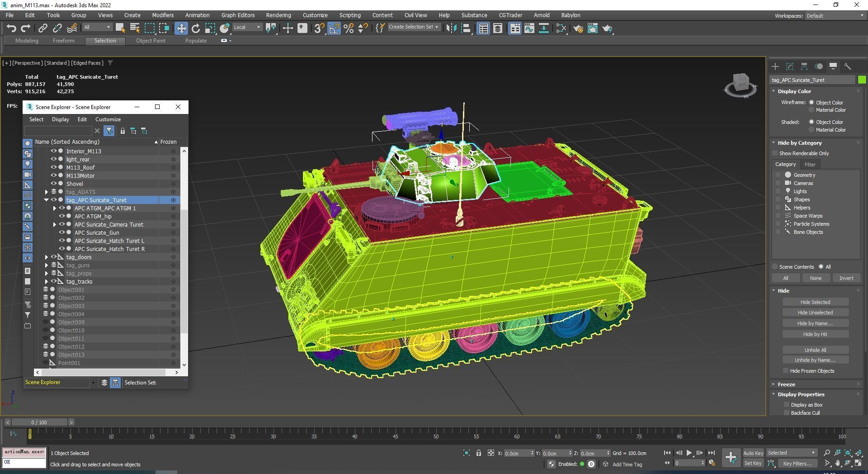Activate the Select and Rotate tool
868x474 pixels.
(x=196, y=28)
